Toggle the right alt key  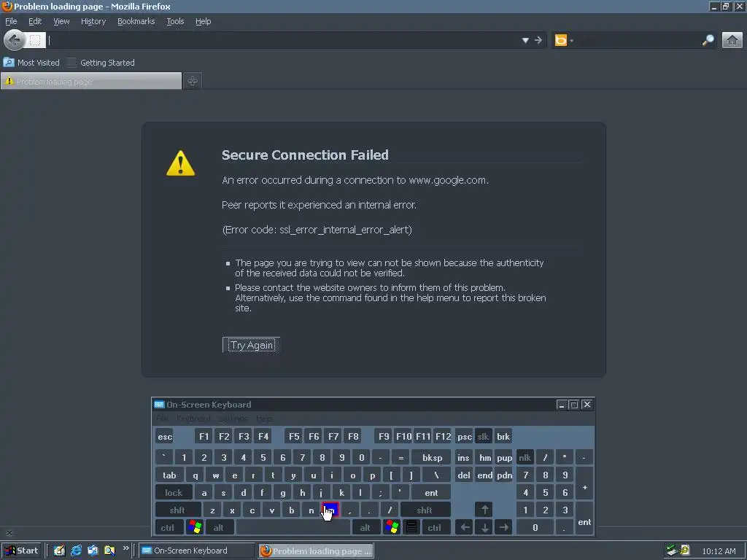tap(365, 528)
